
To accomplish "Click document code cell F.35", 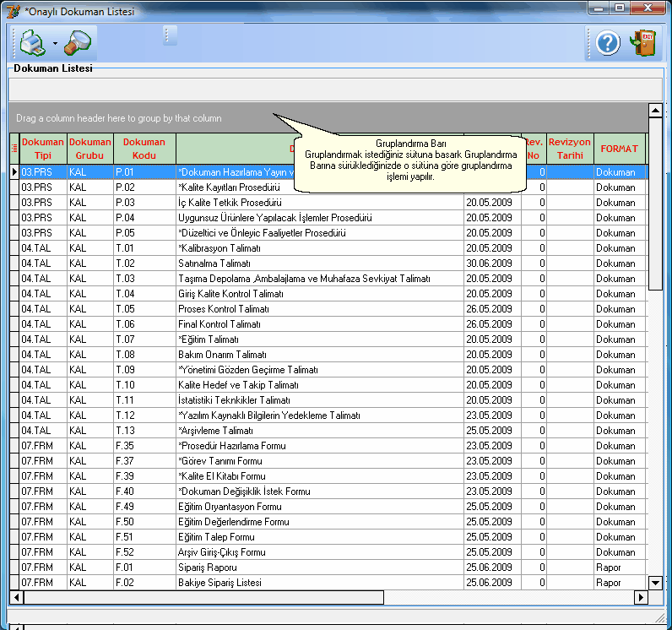I will (x=144, y=446).
